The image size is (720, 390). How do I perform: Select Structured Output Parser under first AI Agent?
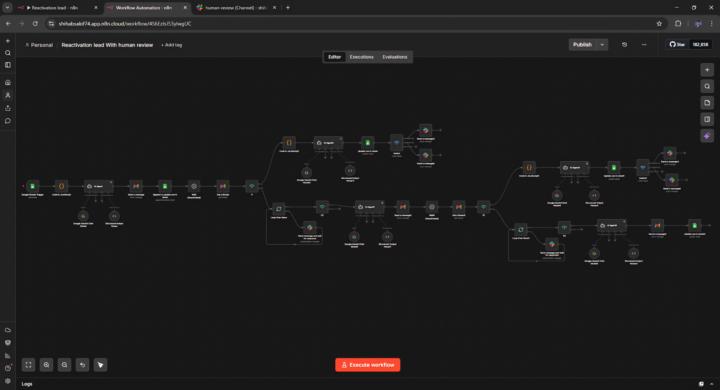[x=114, y=216]
